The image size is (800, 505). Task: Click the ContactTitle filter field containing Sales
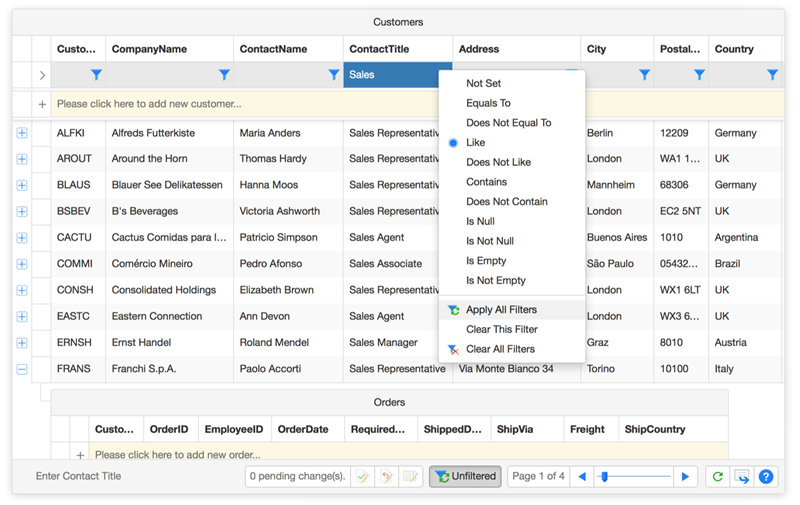click(390, 75)
